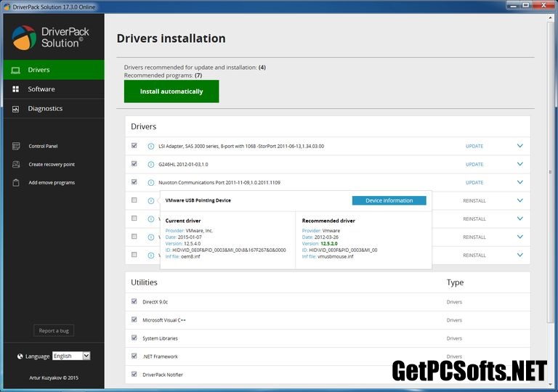Uncheck the DriverPack Notifier checkbox
This screenshot has height=392, width=558.
134,374
